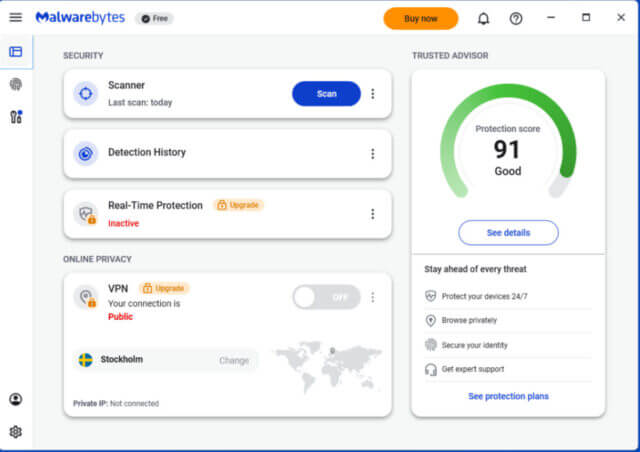
Task: Click Change to pick VPN location
Action: 234,361
